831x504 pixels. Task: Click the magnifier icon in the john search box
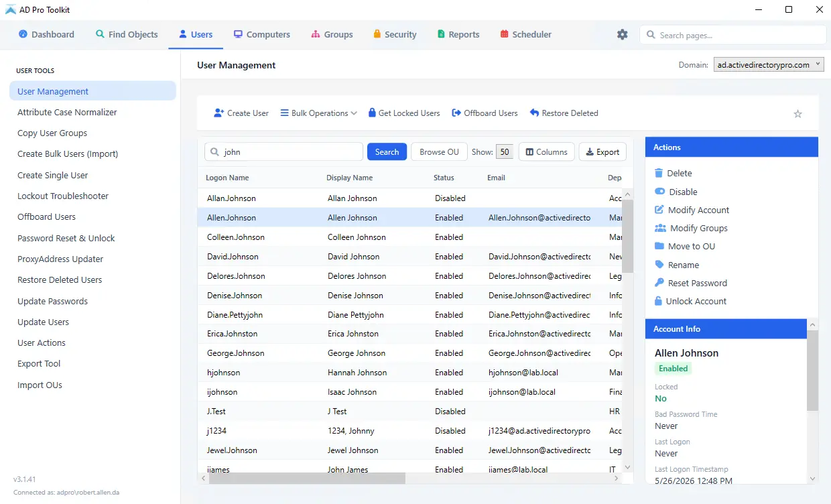tap(215, 152)
